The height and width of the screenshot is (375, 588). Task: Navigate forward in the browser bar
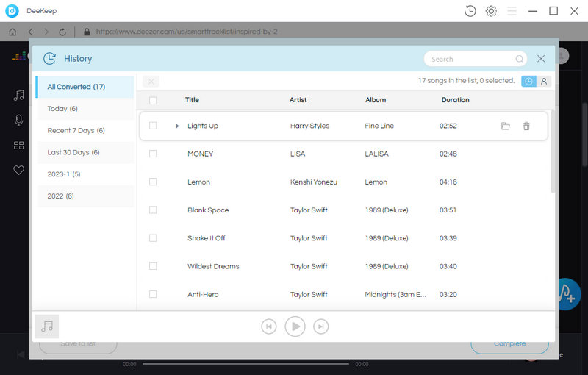(x=46, y=32)
